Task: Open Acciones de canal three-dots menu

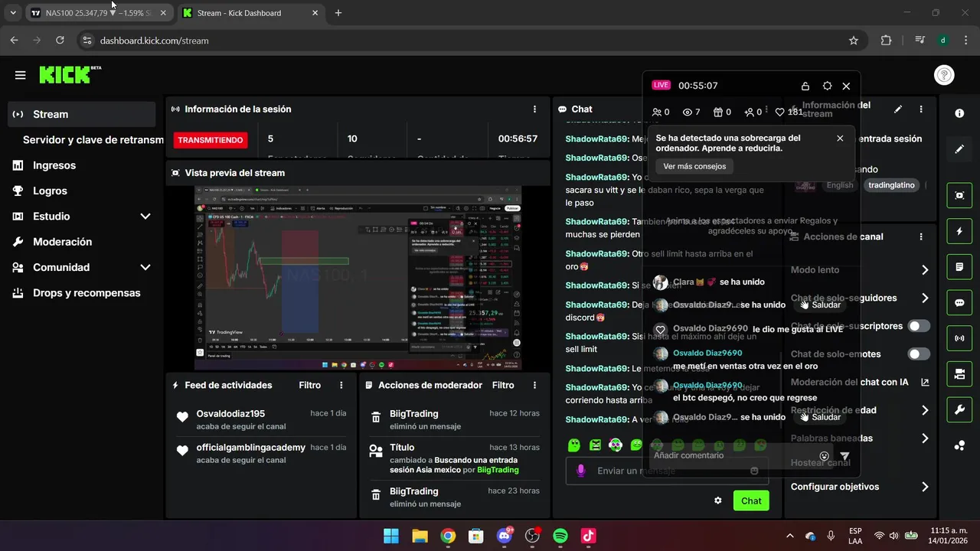Action: coord(921,236)
